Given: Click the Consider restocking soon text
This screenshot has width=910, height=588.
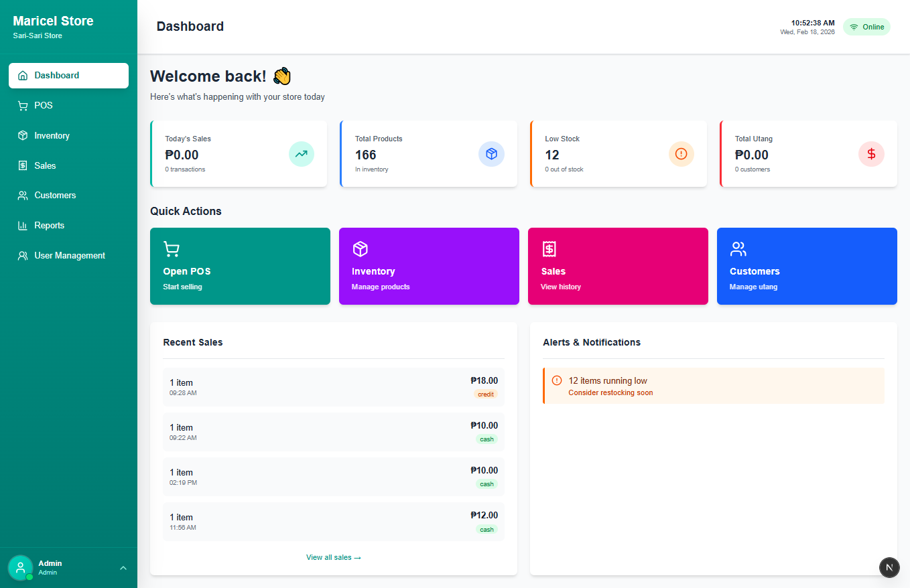Looking at the screenshot, I should coord(610,392).
